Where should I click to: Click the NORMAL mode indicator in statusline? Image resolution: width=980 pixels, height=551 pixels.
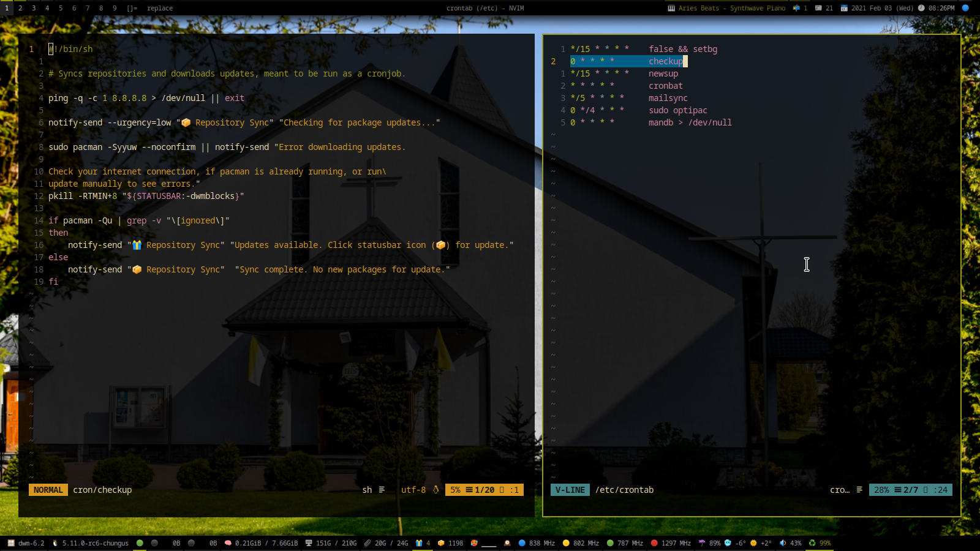click(48, 490)
